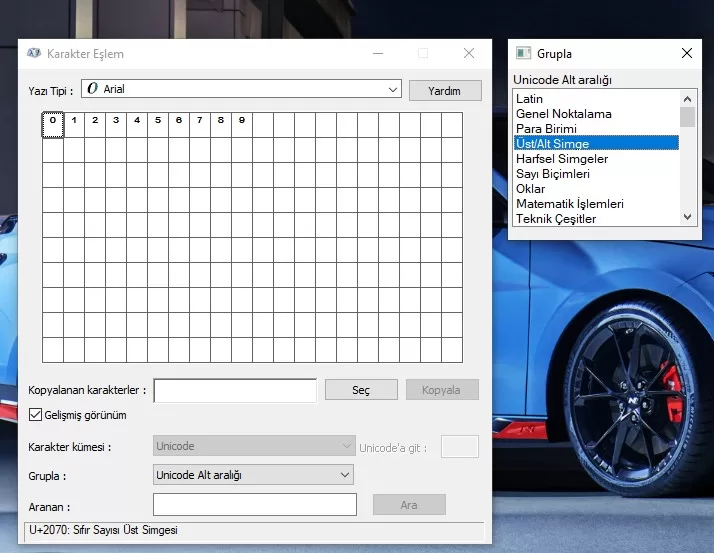This screenshot has width=714, height=553.
Task: Open the Yazı Tipi font dropdown
Action: tap(392, 89)
